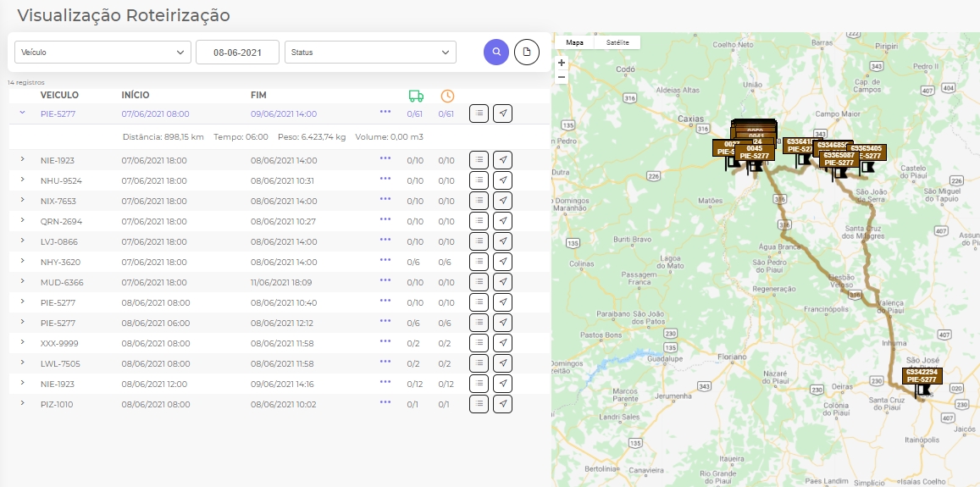This screenshot has width=980, height=487.
Task: Open the list icon for PIE-5277 ending 09/06/2021 14:00
Action: pos(479,113)
